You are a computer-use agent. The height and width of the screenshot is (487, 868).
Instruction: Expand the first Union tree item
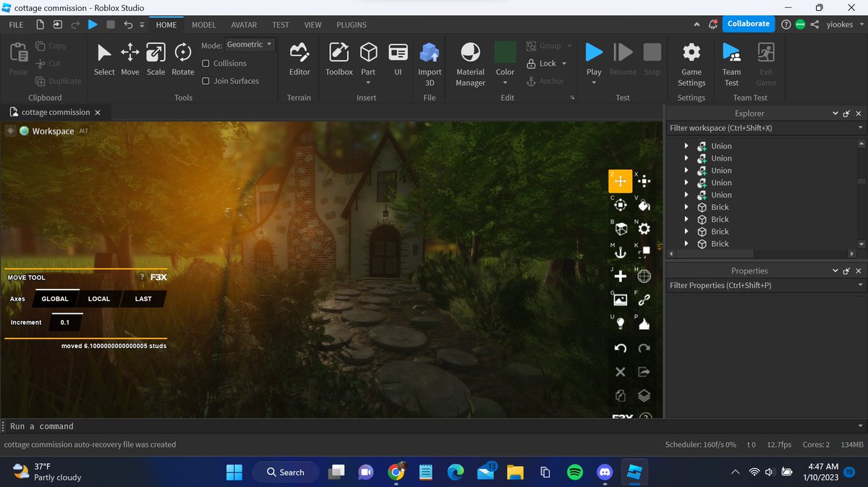point(686,146)
